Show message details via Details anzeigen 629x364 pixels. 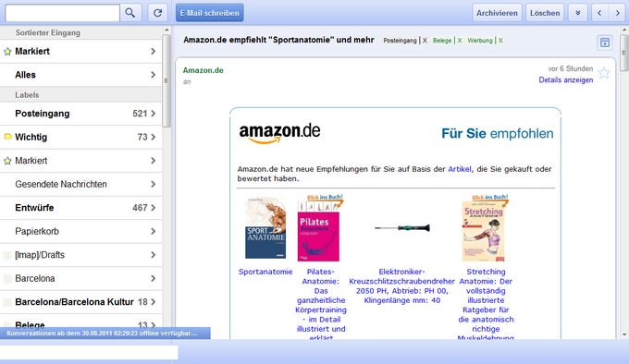(x=565, y=80)
